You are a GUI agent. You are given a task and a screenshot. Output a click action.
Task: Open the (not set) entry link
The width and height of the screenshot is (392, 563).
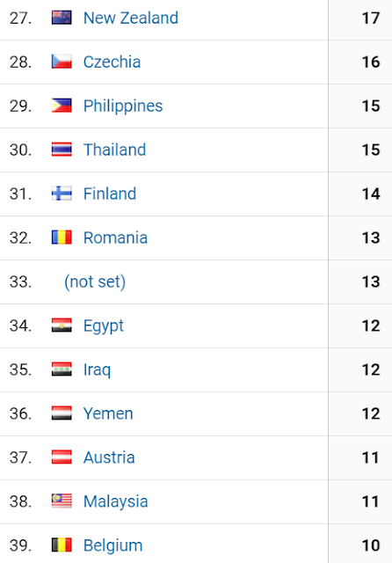[95, 281]
